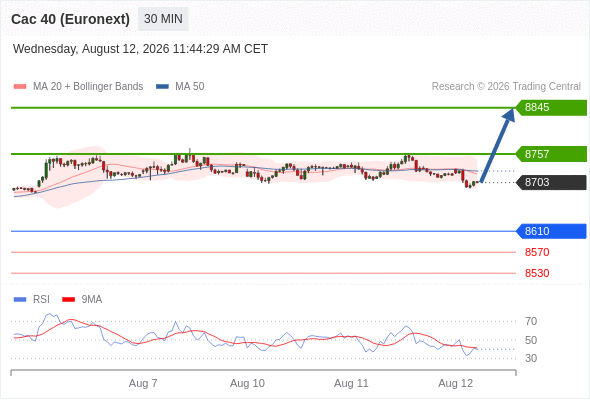
Task: Click the Cac 40 (Euronext) title
Action: [70, 19]
